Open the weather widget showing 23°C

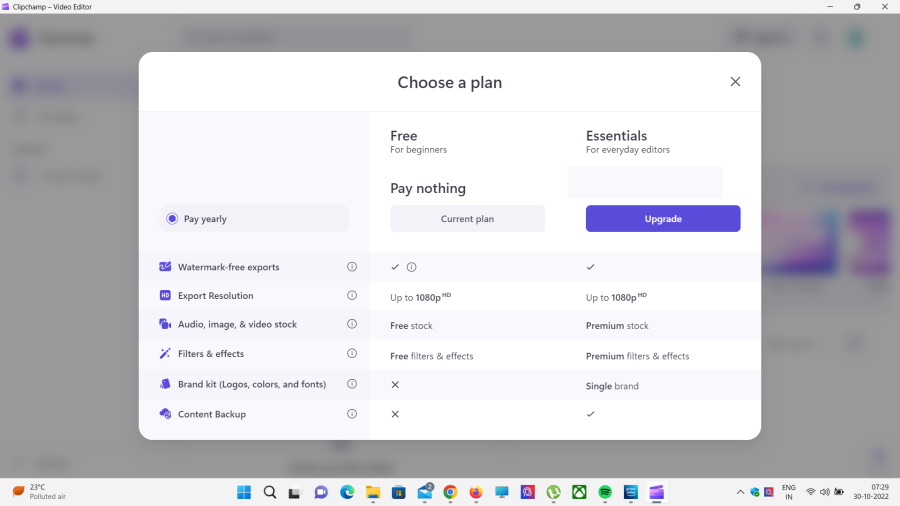[x=40, y=492]
